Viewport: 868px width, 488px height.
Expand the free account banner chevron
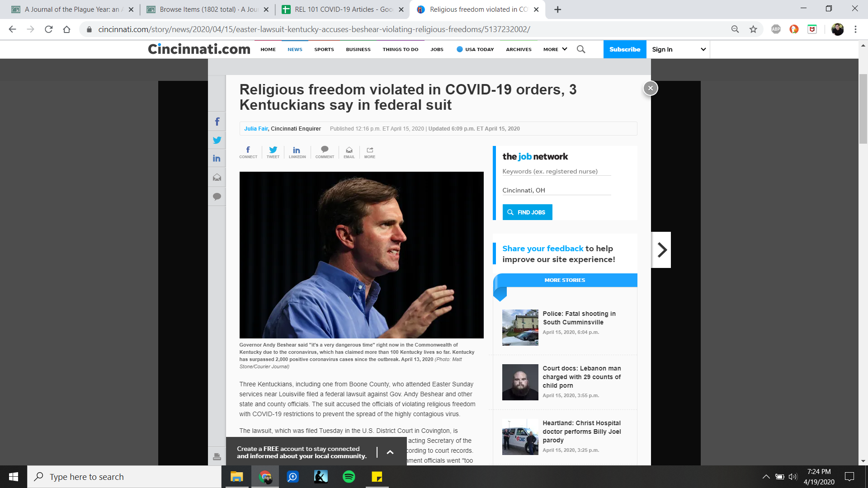pyautogui.click(x=390, y=452)
